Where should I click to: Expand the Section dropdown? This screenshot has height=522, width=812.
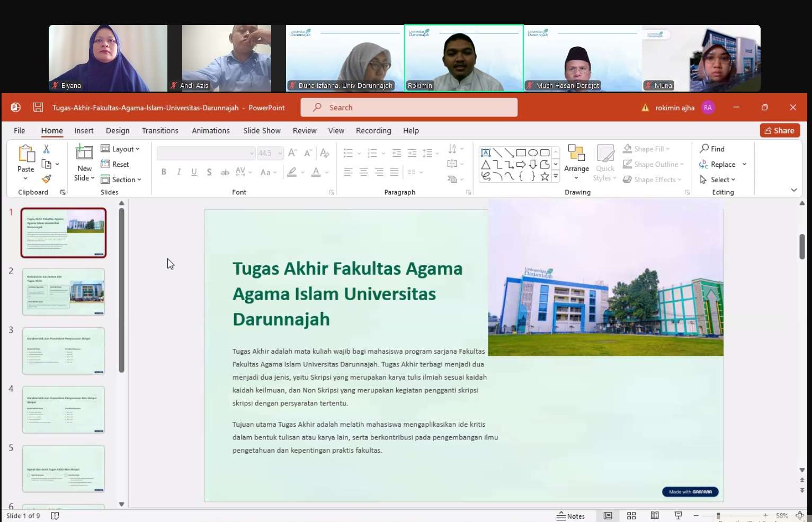pos(121,179)
